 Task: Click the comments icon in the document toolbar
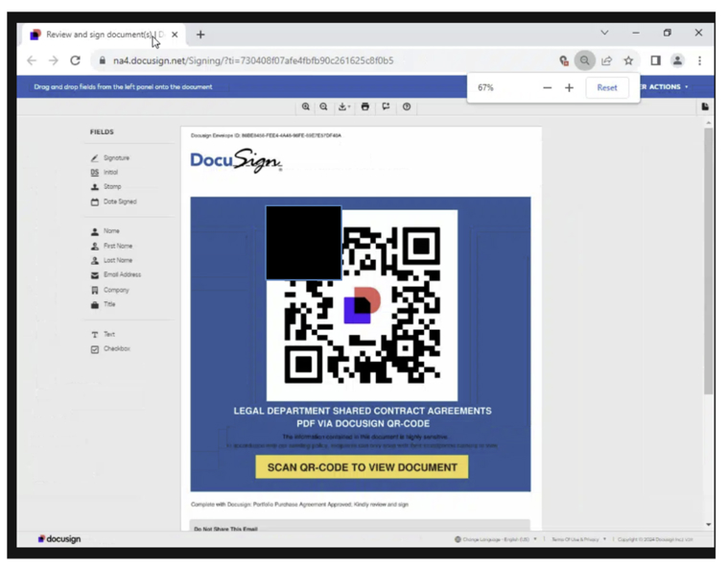(386, 107)
